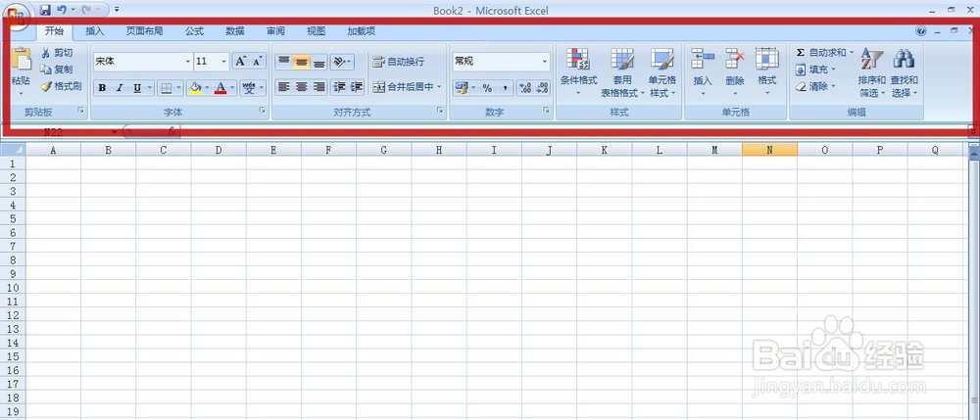Toggle Underline formatting
980x420 pixels.
click(137, 87)
